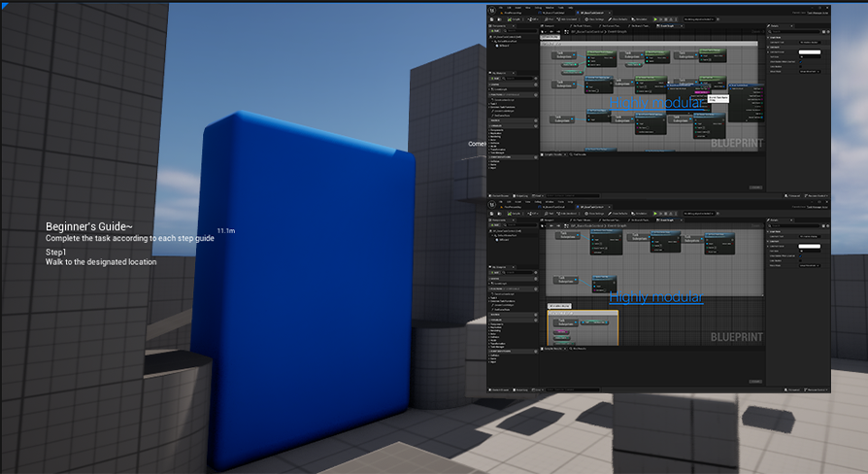The height and width of the screenshot is (474, 868).
Task: Select Compiler Results tab in upper editor
Action: [552, 154]
